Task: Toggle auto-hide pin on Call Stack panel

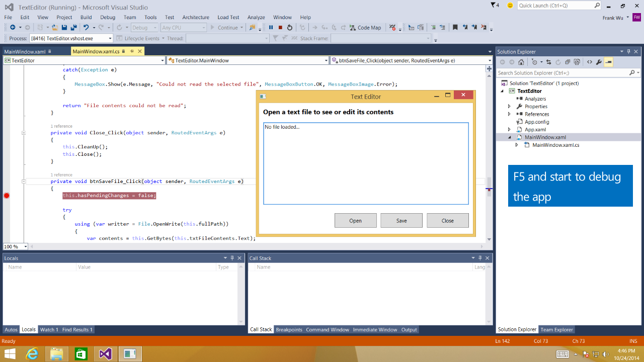Action: click(480, 258)
